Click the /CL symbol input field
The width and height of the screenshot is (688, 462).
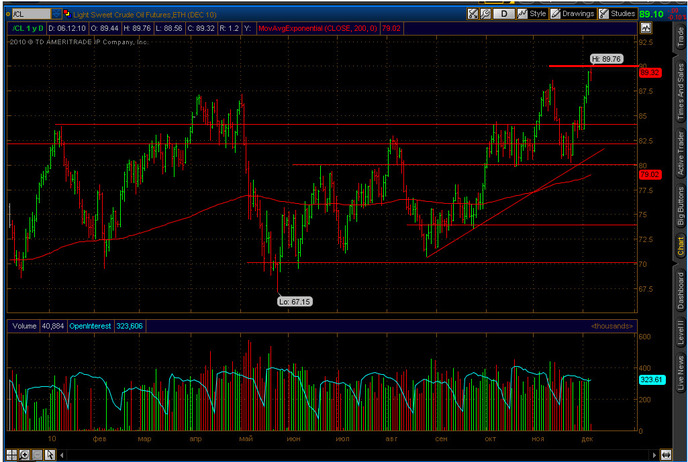coord(31,14)
